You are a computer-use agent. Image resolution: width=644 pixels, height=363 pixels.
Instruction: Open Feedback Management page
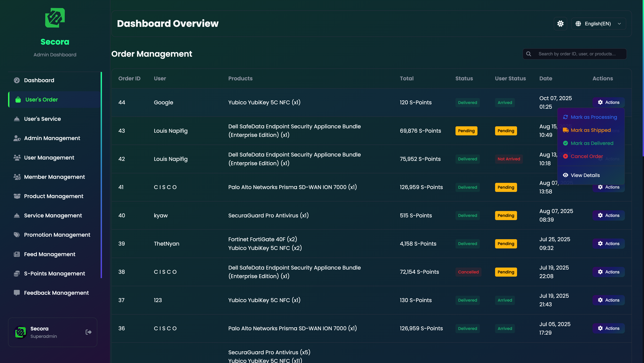(x=56, y=293)
